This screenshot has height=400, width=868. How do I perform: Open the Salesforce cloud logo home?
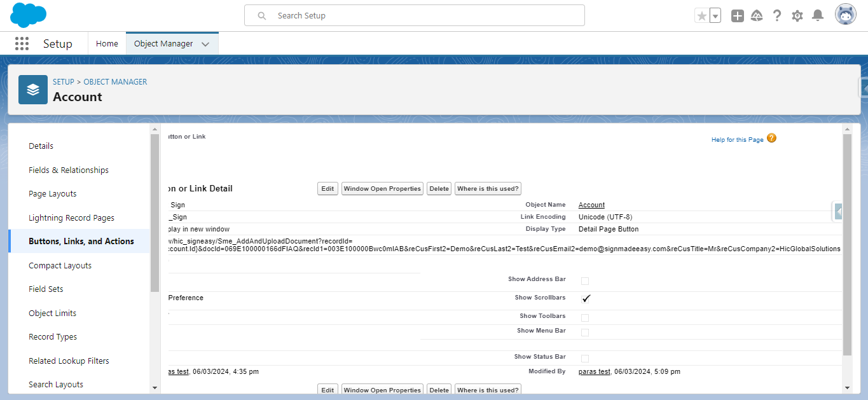(29, 15)
